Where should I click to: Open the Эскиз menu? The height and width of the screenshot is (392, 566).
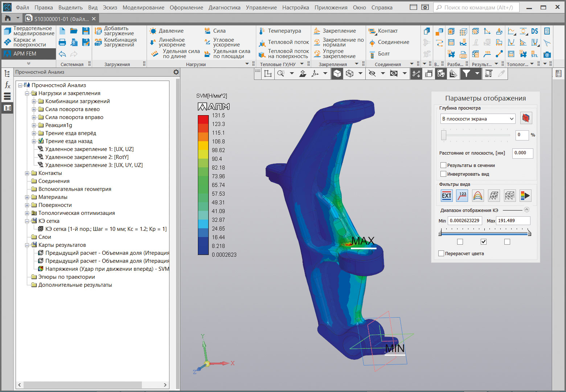[x=110, y=7]
